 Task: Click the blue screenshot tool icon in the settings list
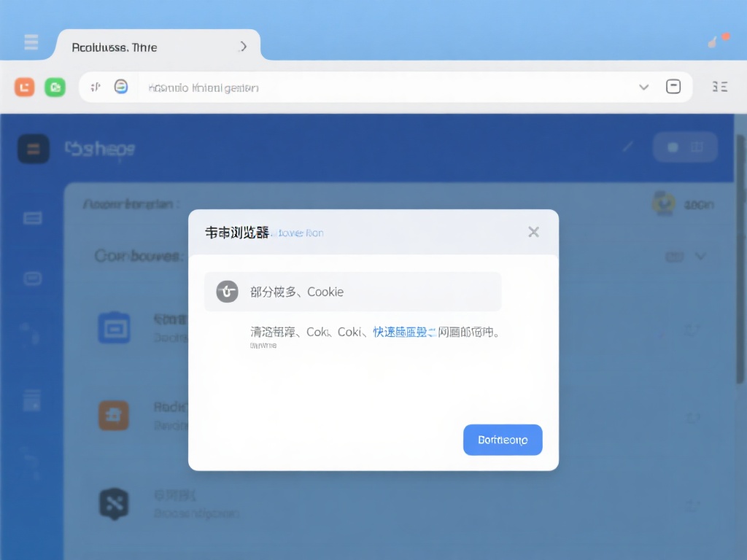coord(114,328)
